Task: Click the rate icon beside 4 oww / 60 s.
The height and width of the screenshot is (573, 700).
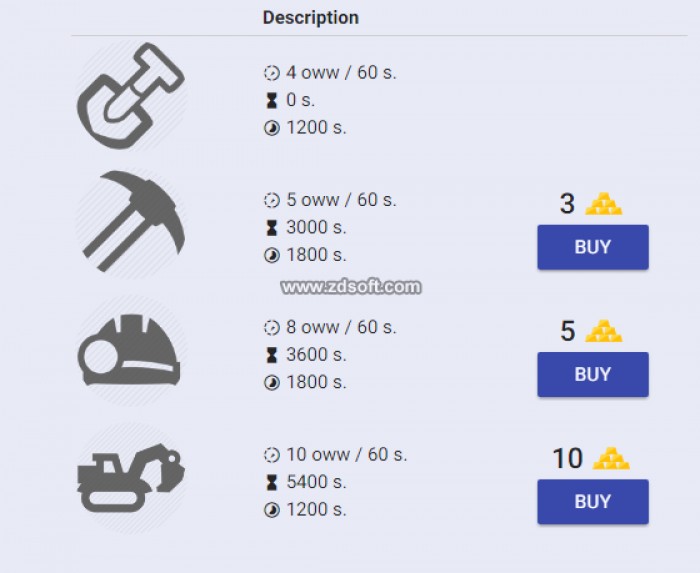Action: coord(272,73)
